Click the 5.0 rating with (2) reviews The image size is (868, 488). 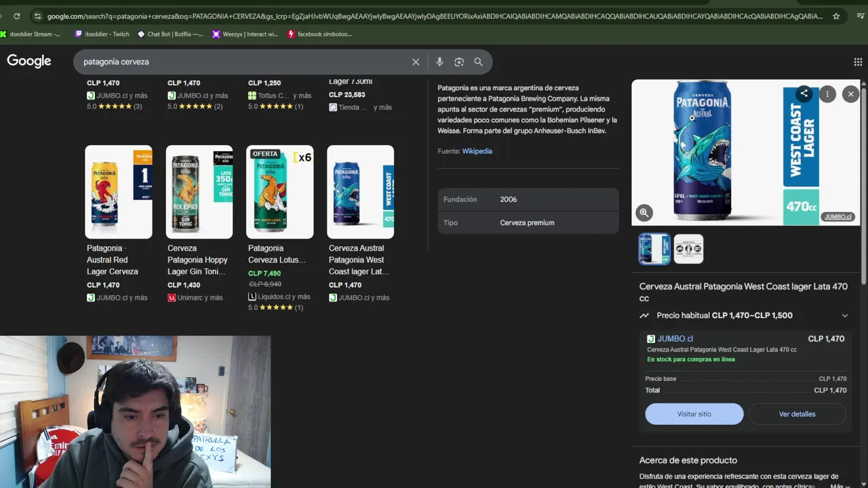tap(195, 106)
